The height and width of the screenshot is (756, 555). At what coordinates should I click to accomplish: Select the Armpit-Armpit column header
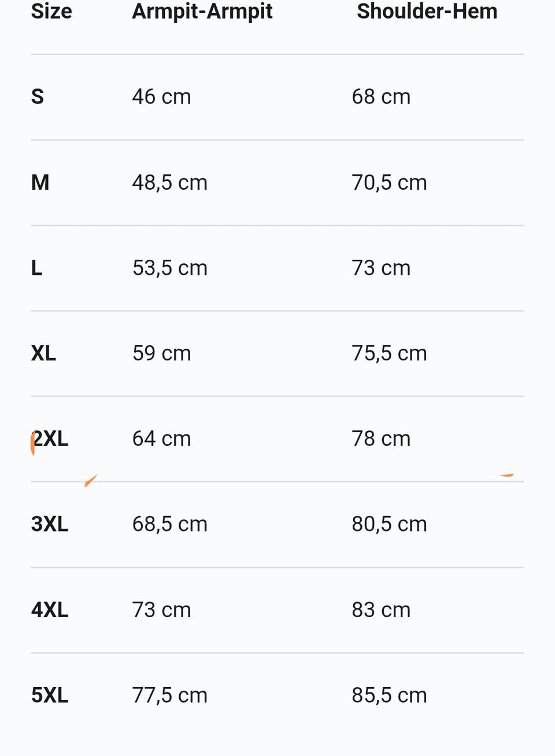click(x=202, y=12)
